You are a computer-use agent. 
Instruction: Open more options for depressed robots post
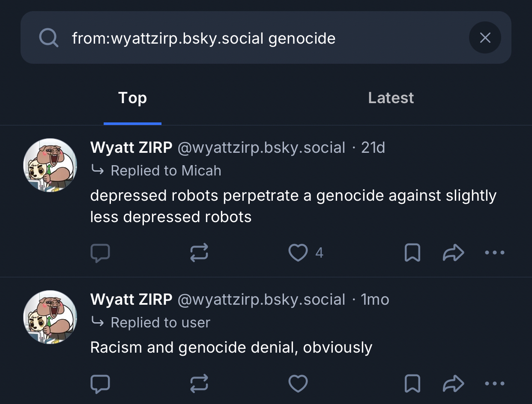(495, 253)
